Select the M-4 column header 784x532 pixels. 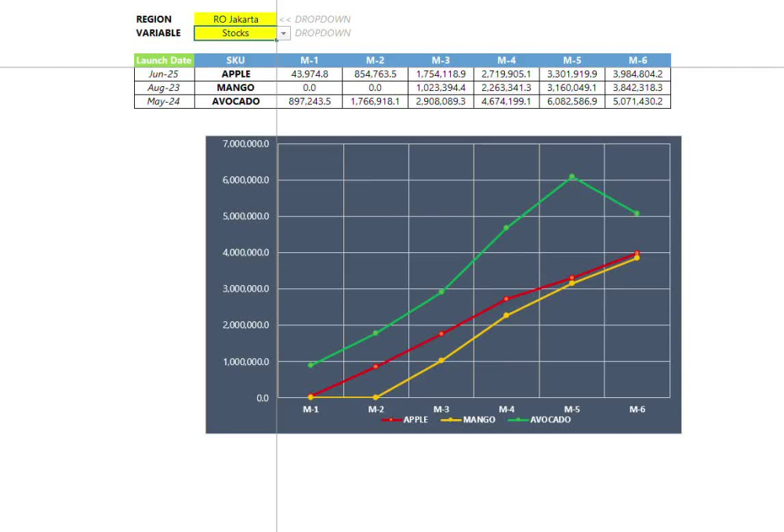point(506,60)
